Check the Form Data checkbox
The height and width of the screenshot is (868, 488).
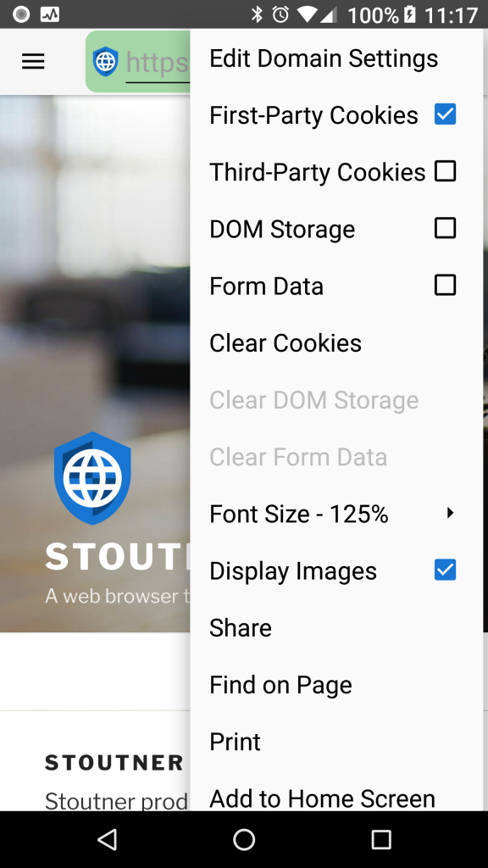[x=445, y=285]
